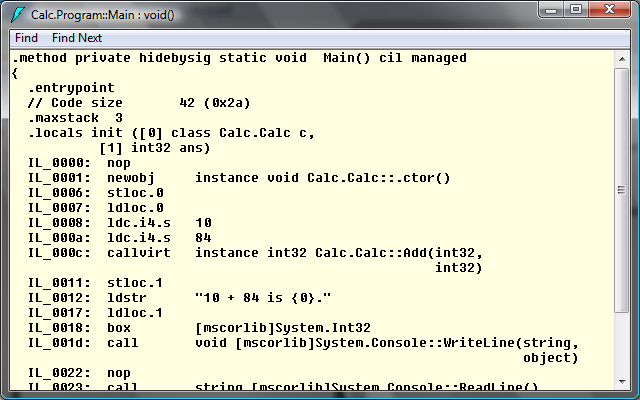The height and width of the screenshot is (400, 640).
Task: Place cursor on the .entrypoint line
Action: click(x=71, y=88)
